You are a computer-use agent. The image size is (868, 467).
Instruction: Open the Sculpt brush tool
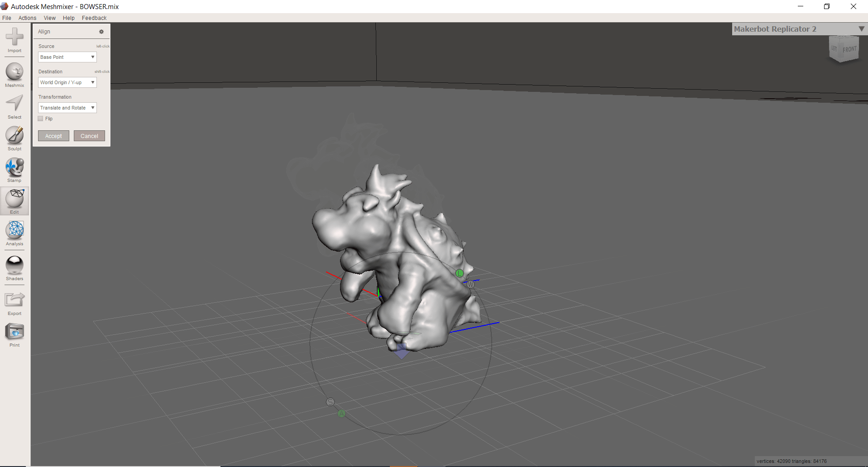[14, 138]
